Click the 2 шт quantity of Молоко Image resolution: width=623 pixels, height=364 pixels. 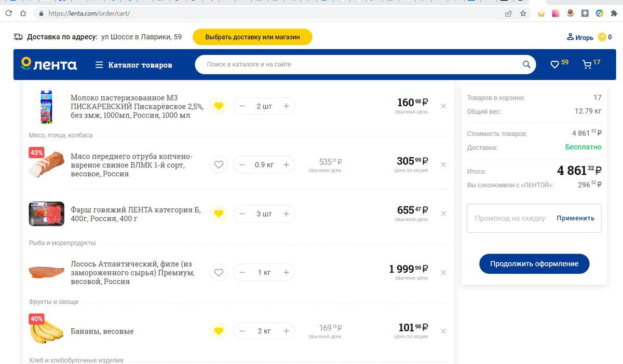coord(264,106)
